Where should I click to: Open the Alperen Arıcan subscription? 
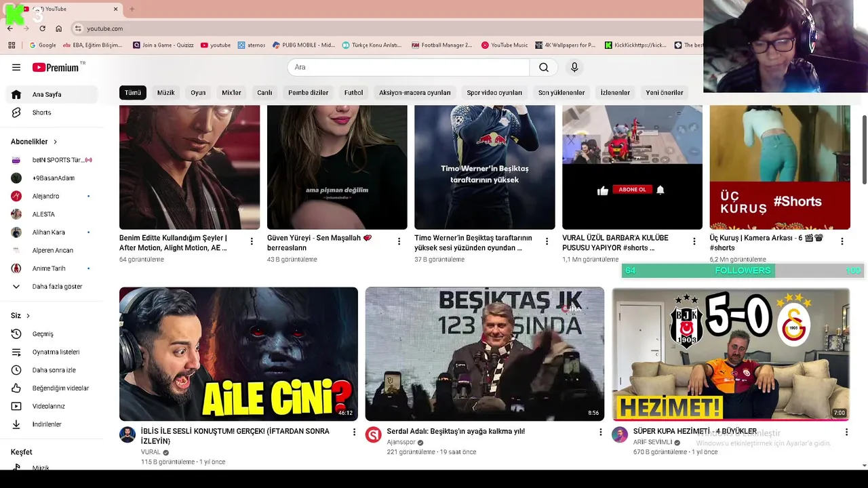point(52,250)
